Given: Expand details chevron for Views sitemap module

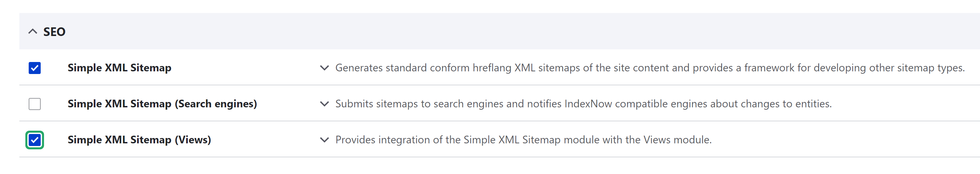Looking at the screenshot, I should (x=324, y=140).
